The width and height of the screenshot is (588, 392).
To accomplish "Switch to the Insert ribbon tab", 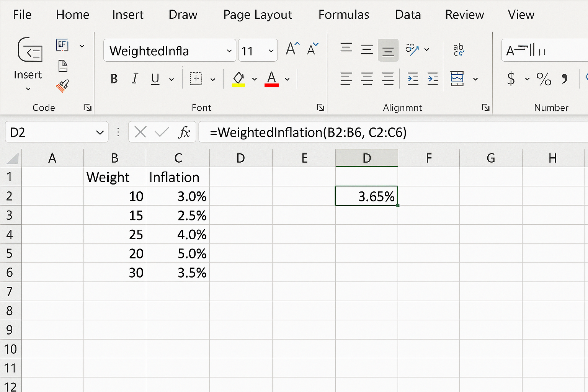I will tap(128, 15).
